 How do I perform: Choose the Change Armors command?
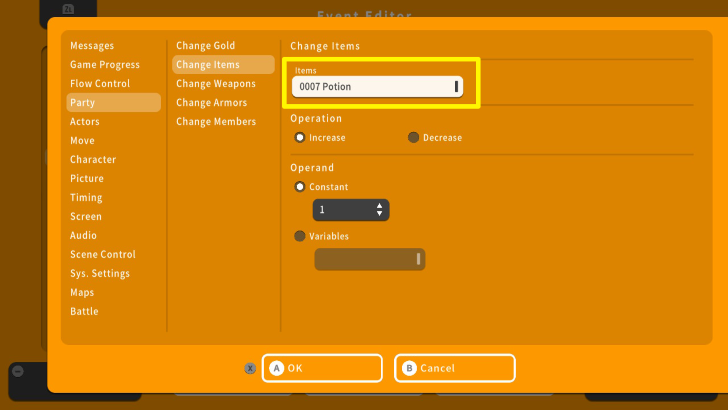(211, 103)
